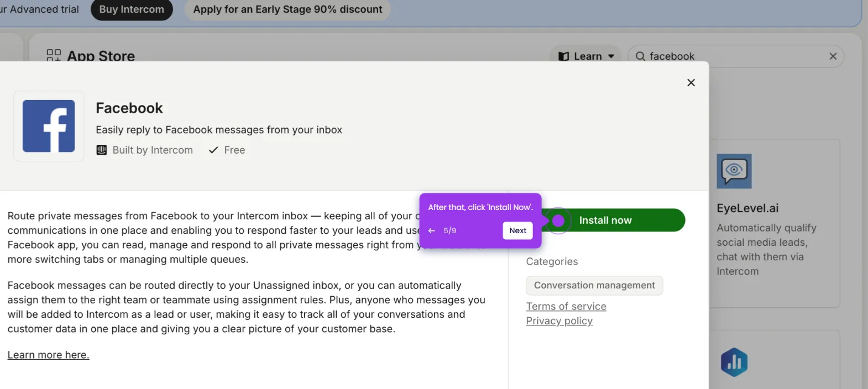The image size is (868, 389).
Task: Click the Free checkmark label
Action: pos(227,150)
